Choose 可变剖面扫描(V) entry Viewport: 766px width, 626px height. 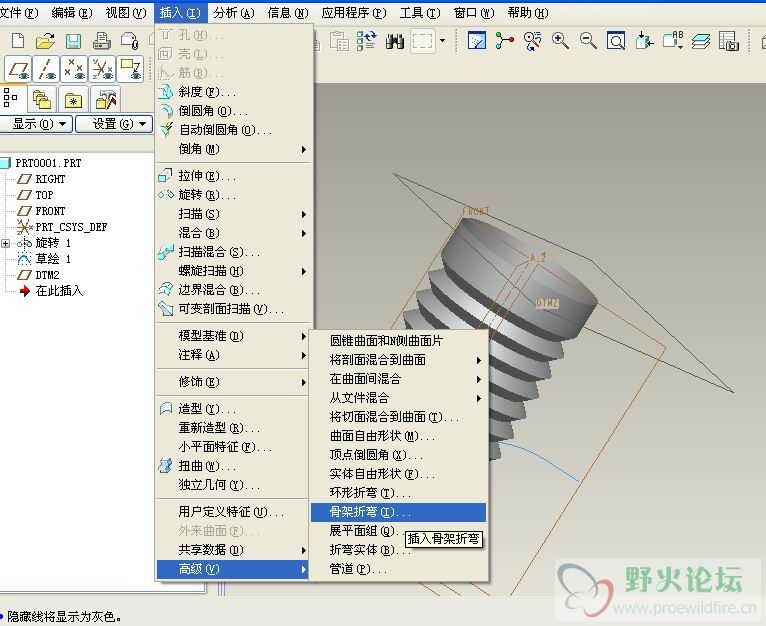click(234, 309)
